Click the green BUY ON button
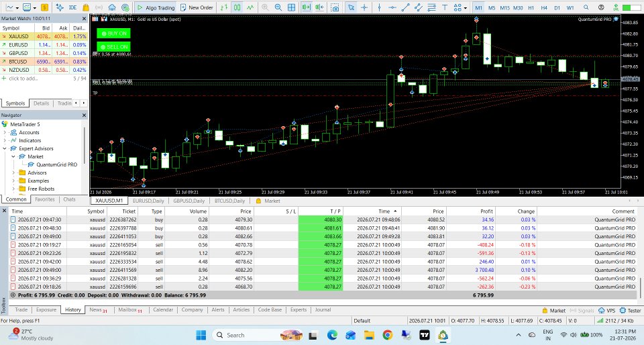The image size is (644, 345). click(113, 34)
